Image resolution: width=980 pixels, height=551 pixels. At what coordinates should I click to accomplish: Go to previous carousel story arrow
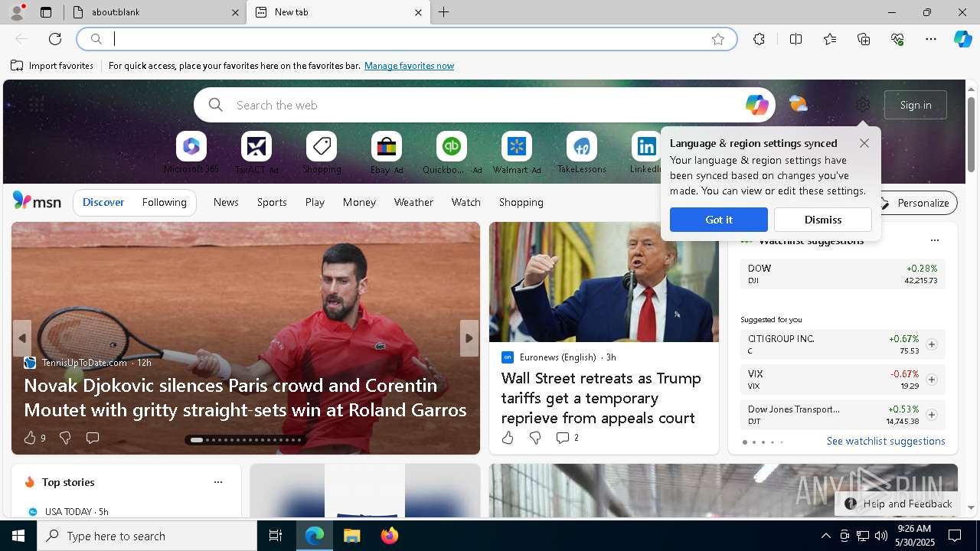pos(22,338)
